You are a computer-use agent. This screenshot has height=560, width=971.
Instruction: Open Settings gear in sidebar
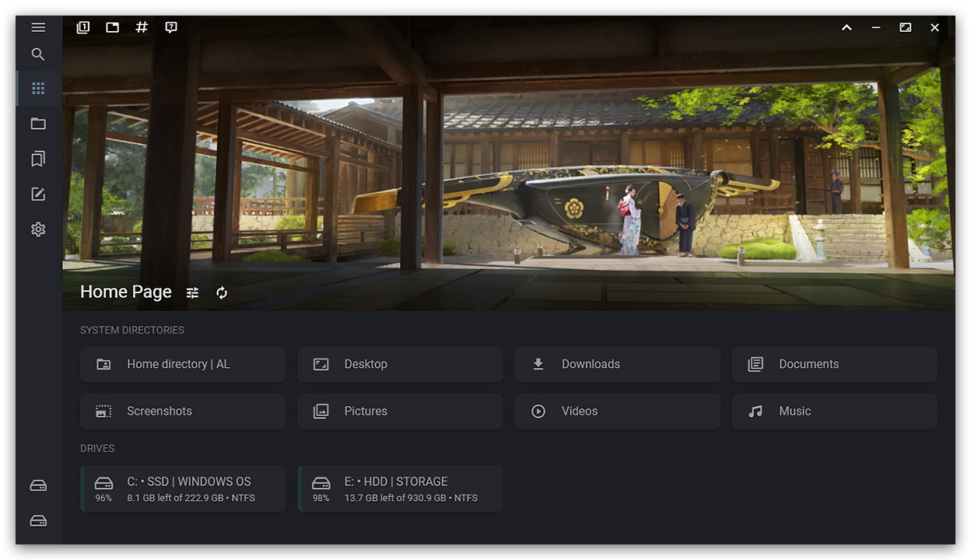(38, 229)
